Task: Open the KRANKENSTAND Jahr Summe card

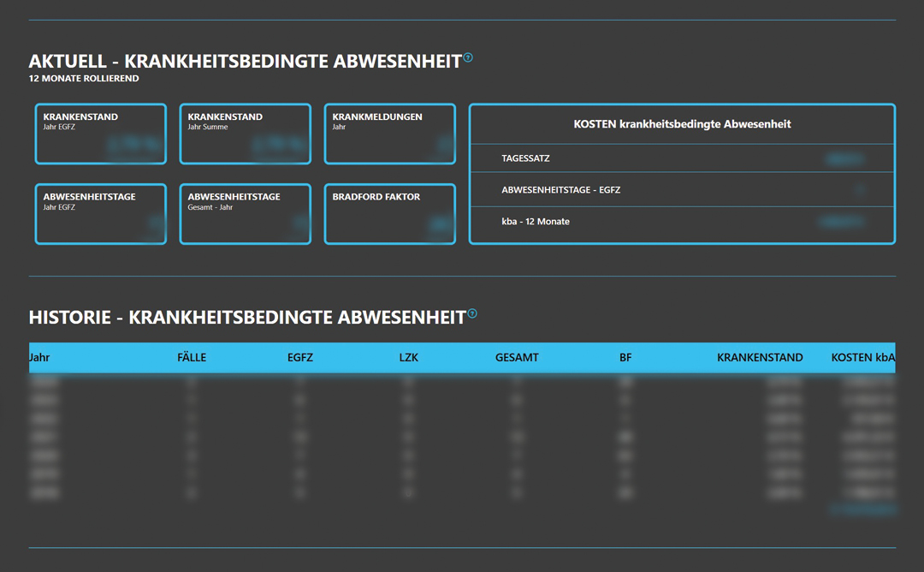Action: (246, 134)
